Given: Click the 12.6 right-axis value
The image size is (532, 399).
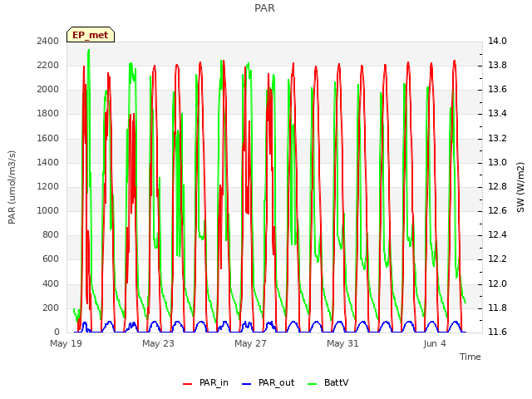Looking at the screenshot, I should (x=497, y=210).
